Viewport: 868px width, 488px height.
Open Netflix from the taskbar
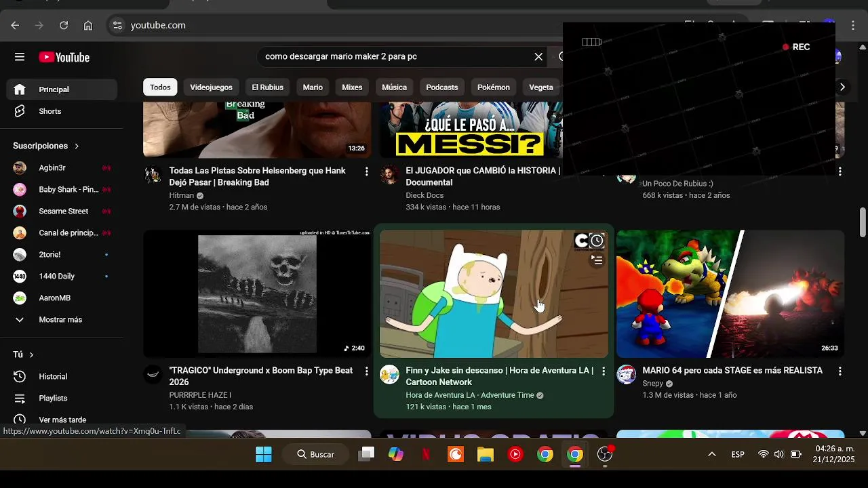point(426,454)
